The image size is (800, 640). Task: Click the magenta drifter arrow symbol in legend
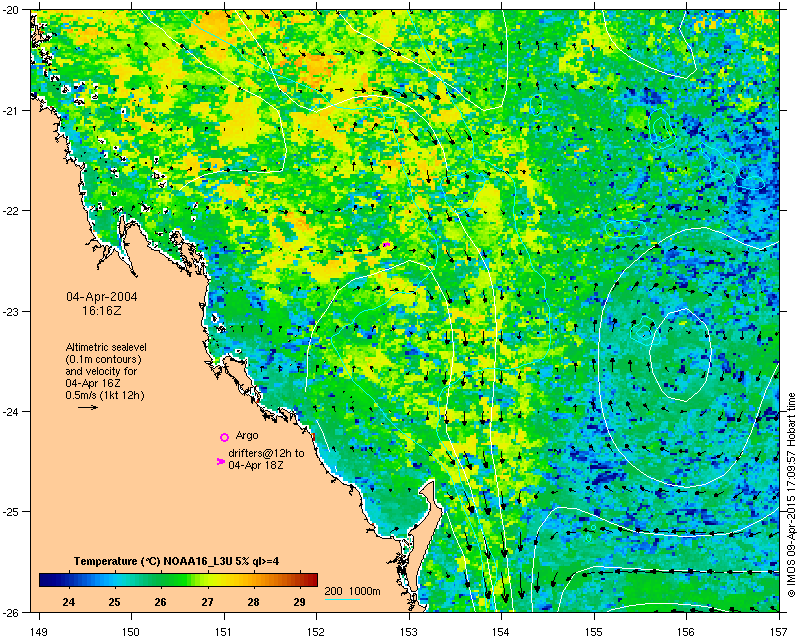(221, 461)
